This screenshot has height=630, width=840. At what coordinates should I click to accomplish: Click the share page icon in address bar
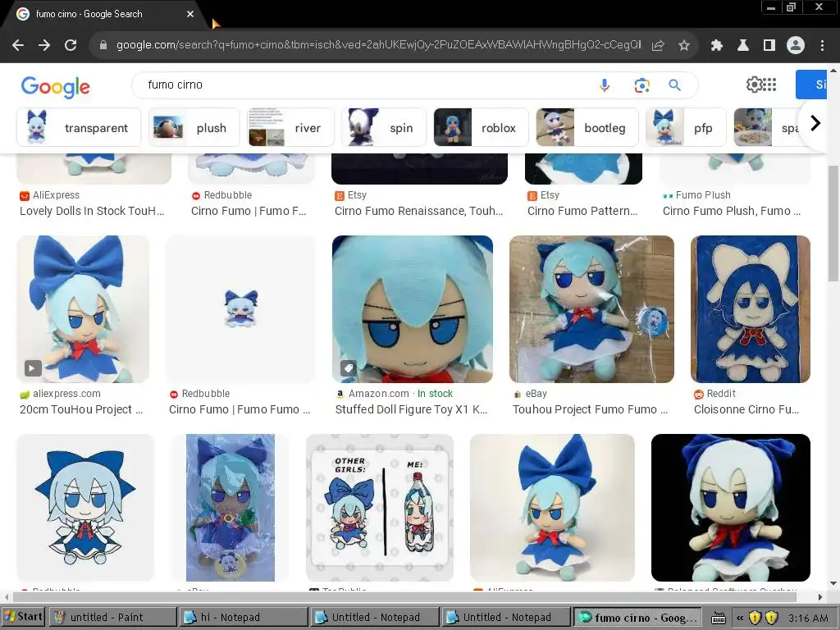[x=658, y=46]
